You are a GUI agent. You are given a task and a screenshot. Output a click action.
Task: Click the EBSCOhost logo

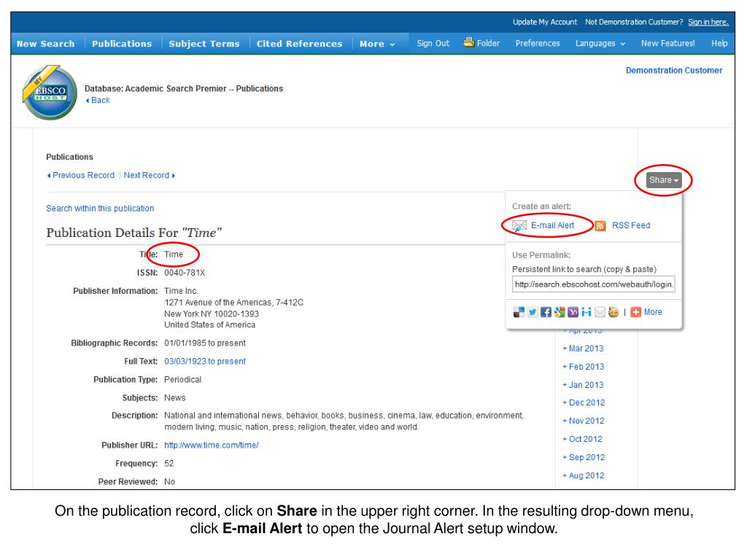pyautogui.click(x=50, y=93)
